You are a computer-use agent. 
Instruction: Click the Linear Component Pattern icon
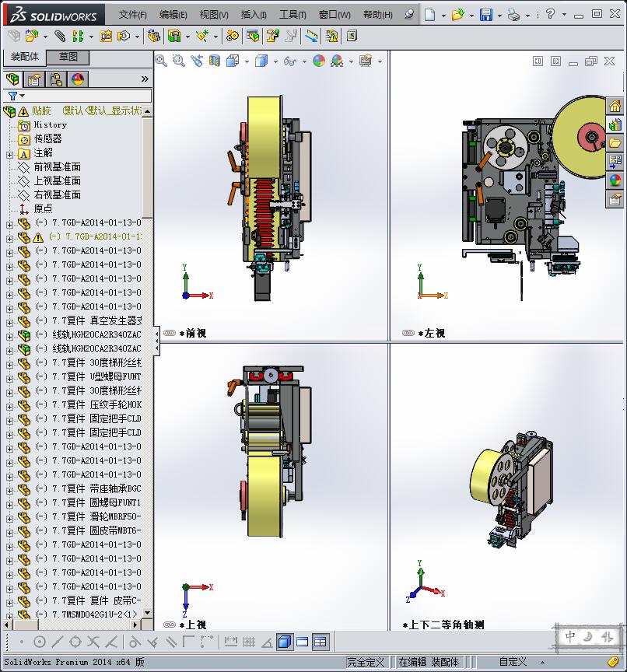pyautogui.click(x=78, y=36)
